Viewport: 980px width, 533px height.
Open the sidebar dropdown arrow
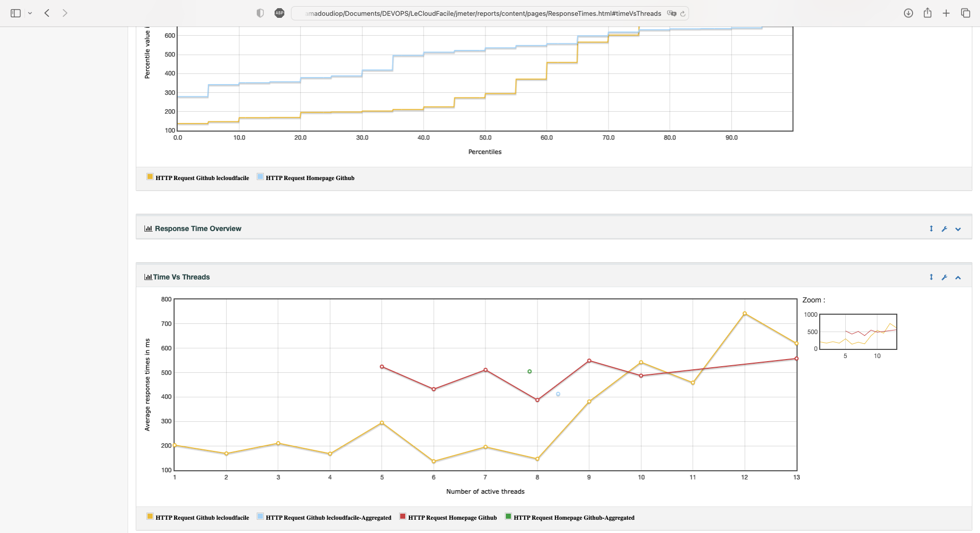[30, 13]
